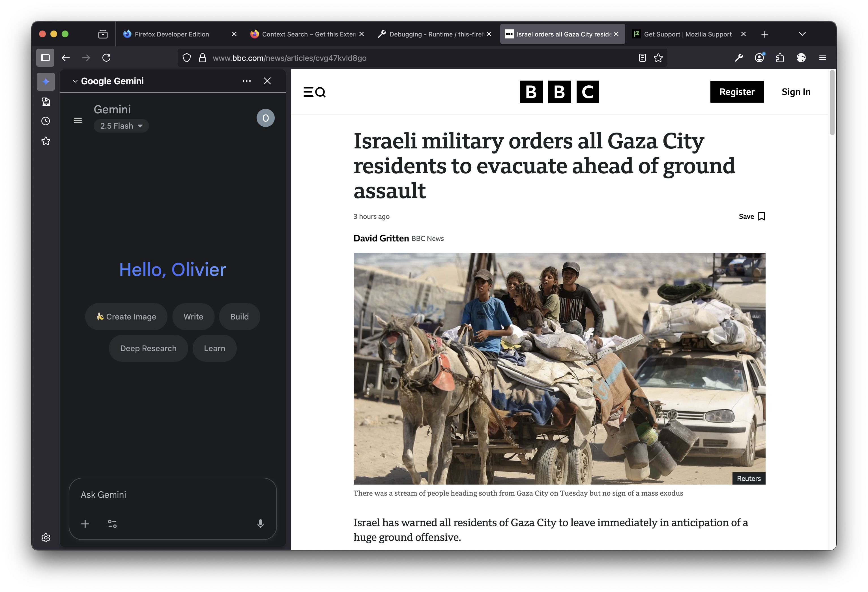Switch to the Get Support Mozilla tab
The height and width of the screenshot is (592, 868).
(687, 34)
